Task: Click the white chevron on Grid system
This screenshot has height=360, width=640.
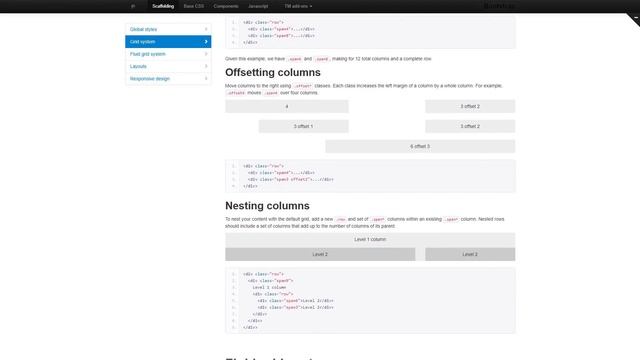Action: (206, 42)
